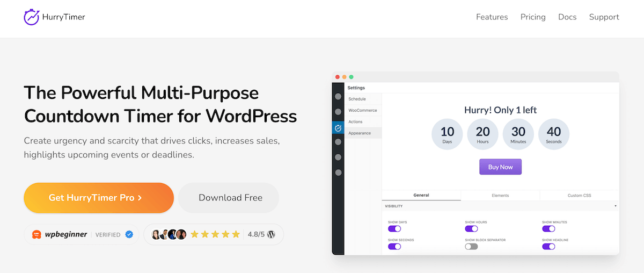Select the WooCommerce settings item
Image resolution: width=644 pixels, height=273 pixels.
[x=363, y=110]
